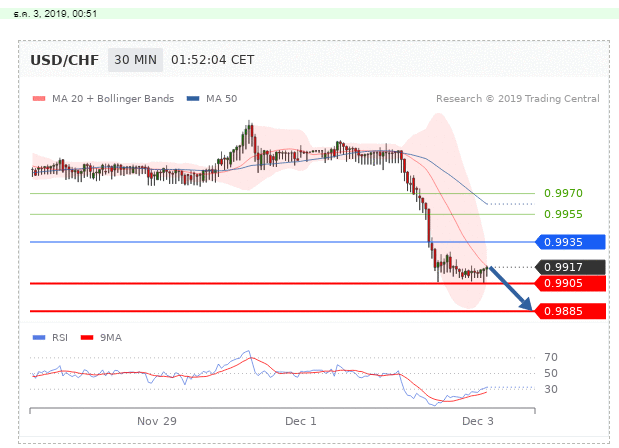Screen dimensions: 619x448
Task: Click the MA 20 + Bollinger Bands legend label
Action: (x=113, y=99)
